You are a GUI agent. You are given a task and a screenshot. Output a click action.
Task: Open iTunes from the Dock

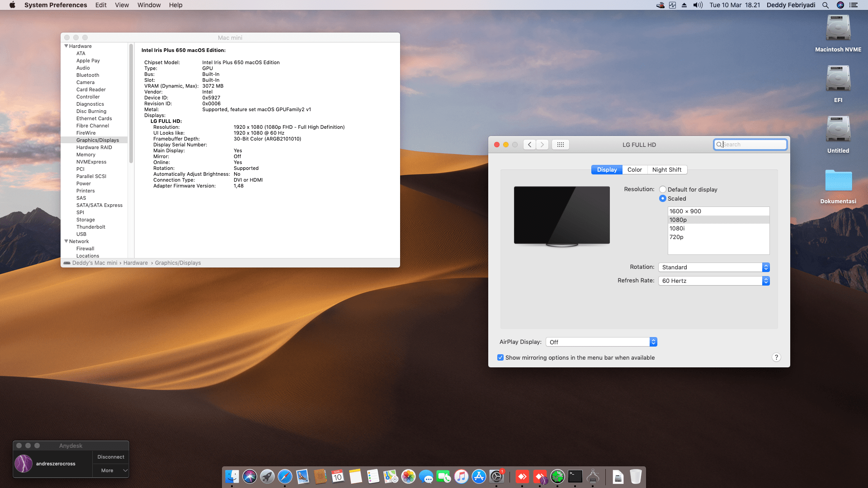(x=461, y=476)
